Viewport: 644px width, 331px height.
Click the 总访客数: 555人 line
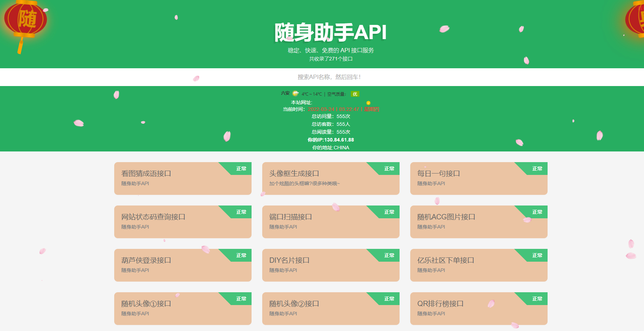tap(331, 124)
